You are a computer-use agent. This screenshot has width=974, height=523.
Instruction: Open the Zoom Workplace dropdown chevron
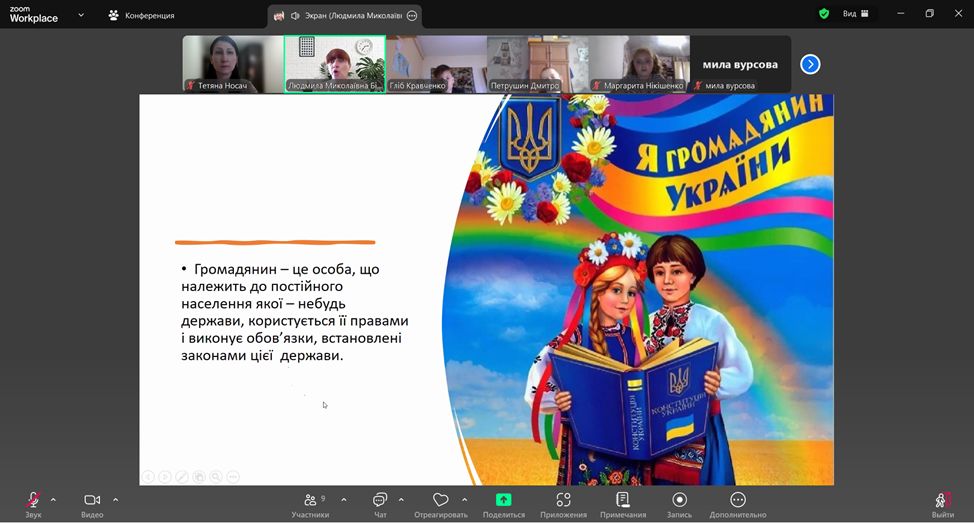tap(81, 15)
